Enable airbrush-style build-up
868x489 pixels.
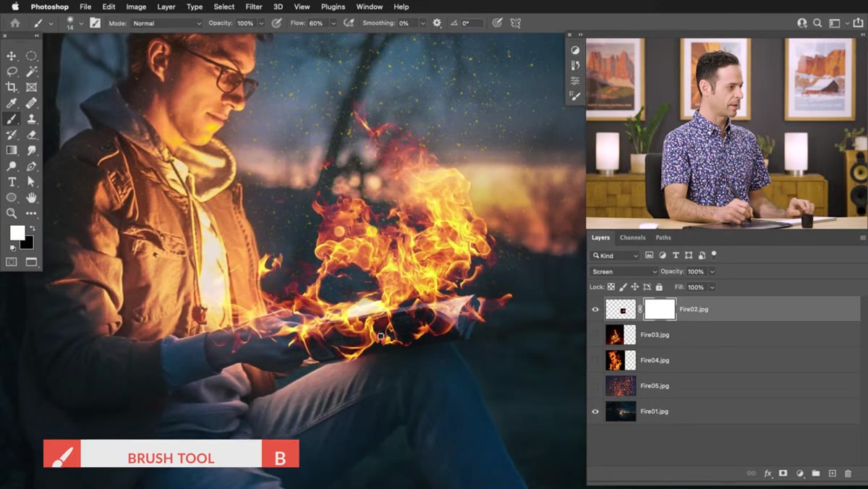coord(349,23)
